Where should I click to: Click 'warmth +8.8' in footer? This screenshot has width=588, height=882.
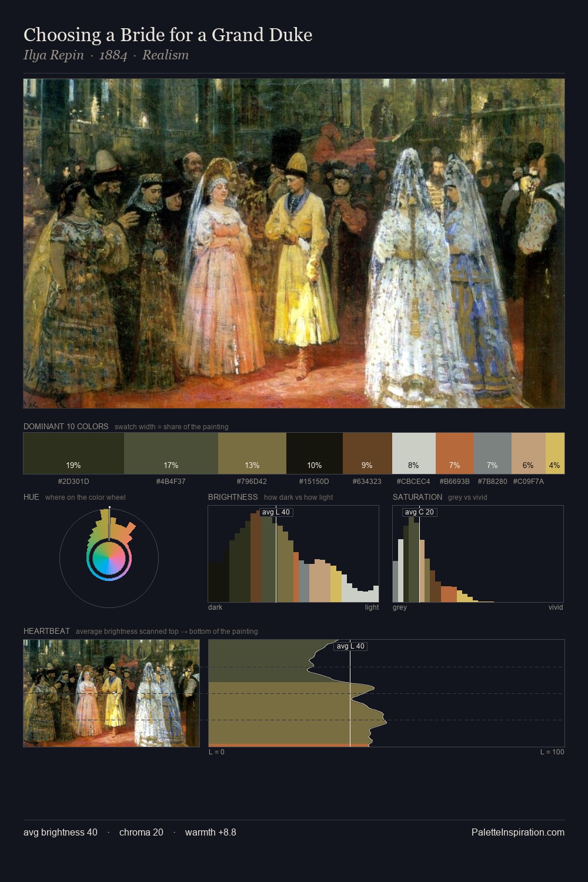[x=211, y=833]
